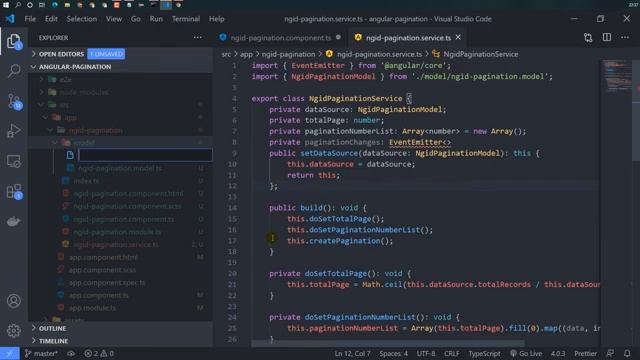
Task: Click the feedback icon in status bar
Action: coord(610,353)
